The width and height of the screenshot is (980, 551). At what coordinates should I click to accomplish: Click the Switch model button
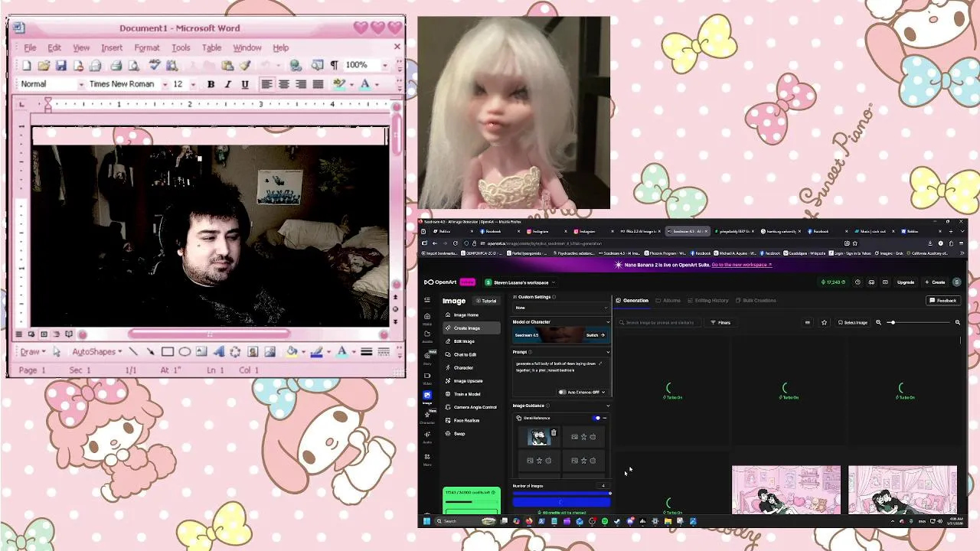(595, 335)
